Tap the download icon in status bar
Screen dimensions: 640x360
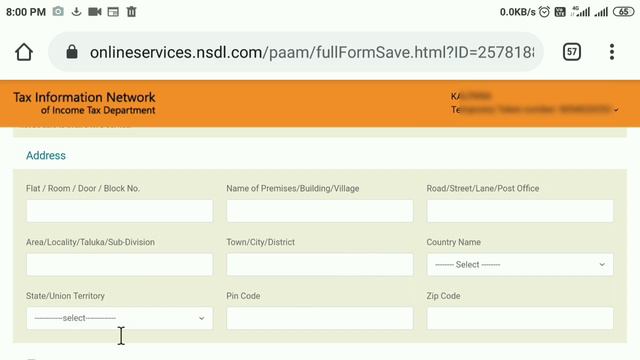coord(76,11)
